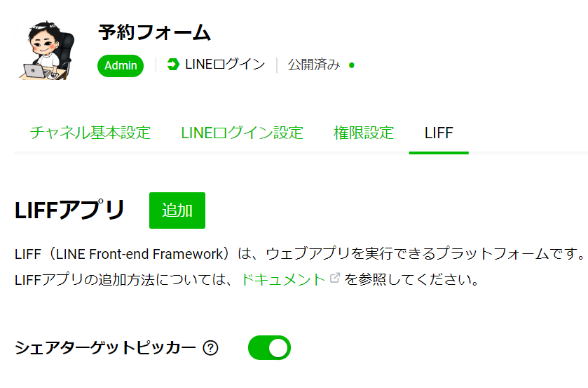Go to the 権限設定 tab

tap(363, 133)
